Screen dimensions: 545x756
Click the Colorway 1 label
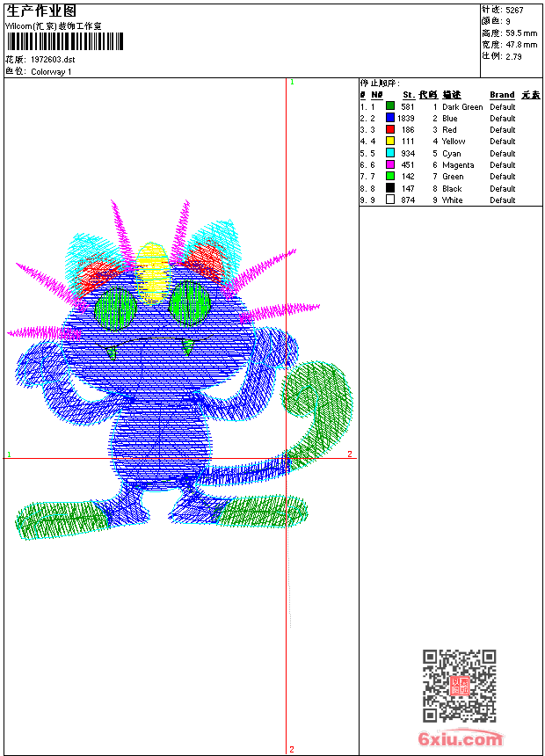pos(51,72)
